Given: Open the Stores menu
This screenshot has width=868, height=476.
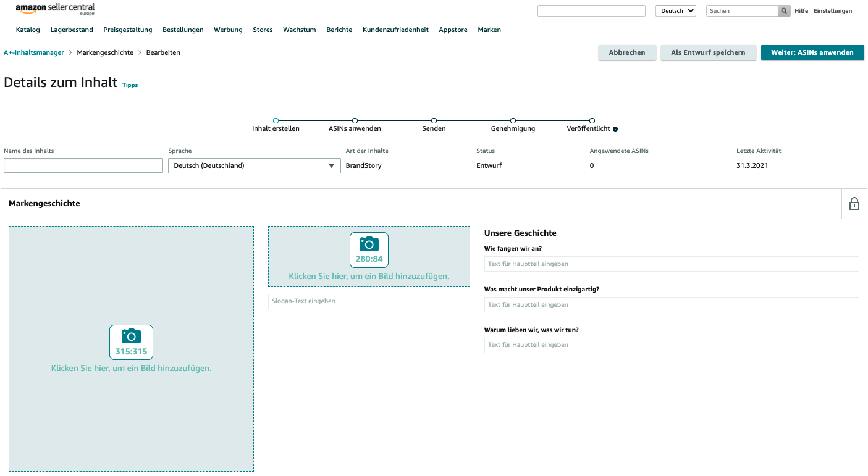Looking at the screenshot, I should (263, 30).
